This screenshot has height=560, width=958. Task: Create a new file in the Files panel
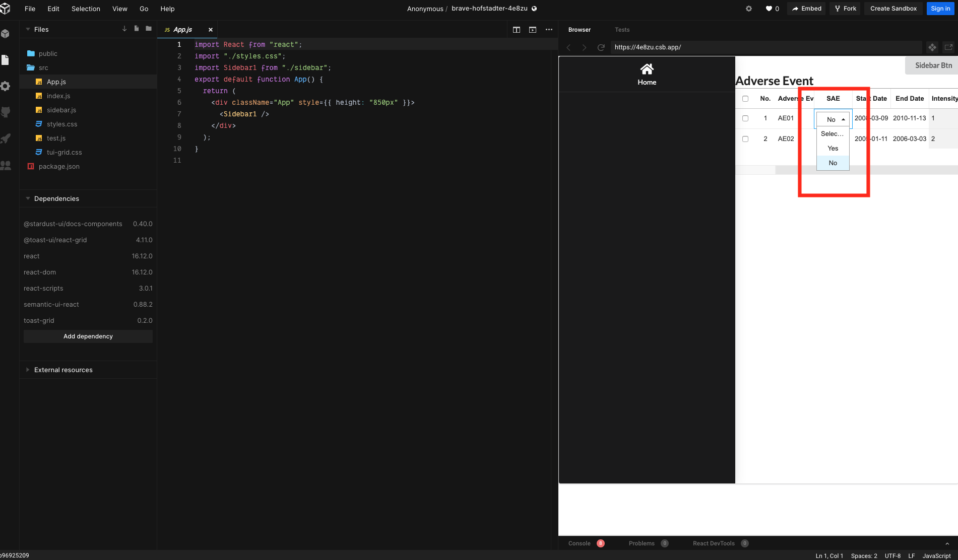tap(136, 28)
